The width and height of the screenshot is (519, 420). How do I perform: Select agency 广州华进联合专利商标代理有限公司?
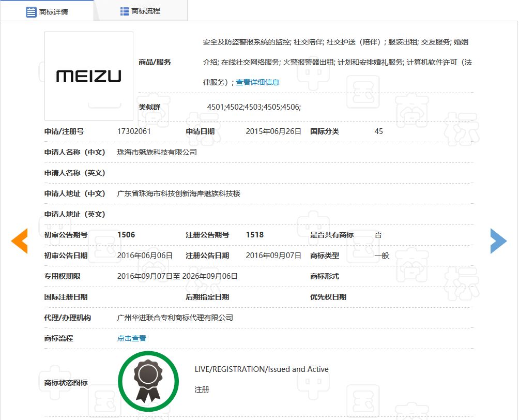pyautogui.click(x=175, y=318)
